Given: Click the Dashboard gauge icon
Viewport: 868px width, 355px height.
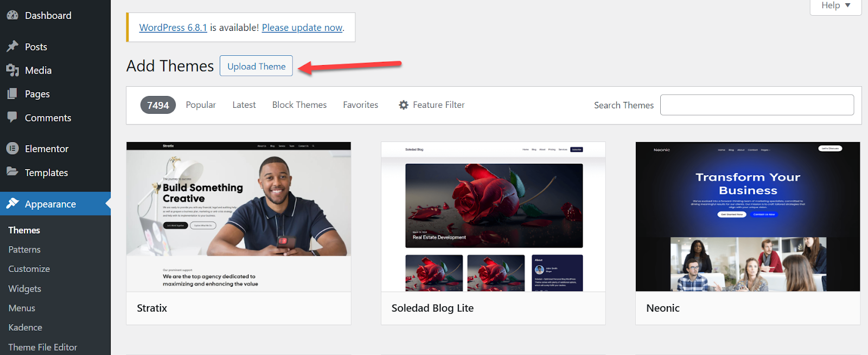Looking at the screenshot, I should 12,15.
